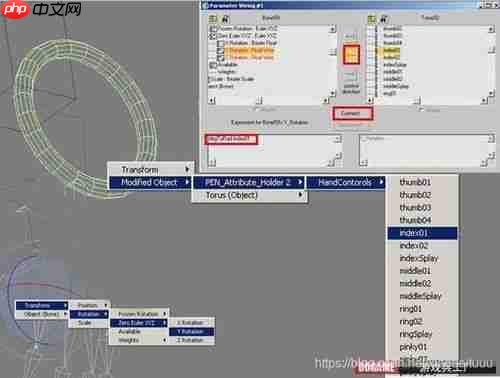Choose ringSplay from HandControls list
500x378 pixels.
click(422, 334)
